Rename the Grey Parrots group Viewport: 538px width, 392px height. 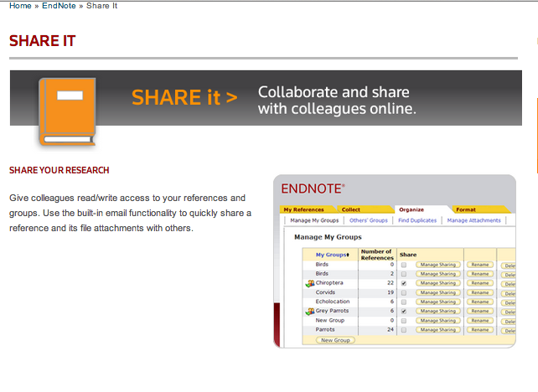click(480, 311)
